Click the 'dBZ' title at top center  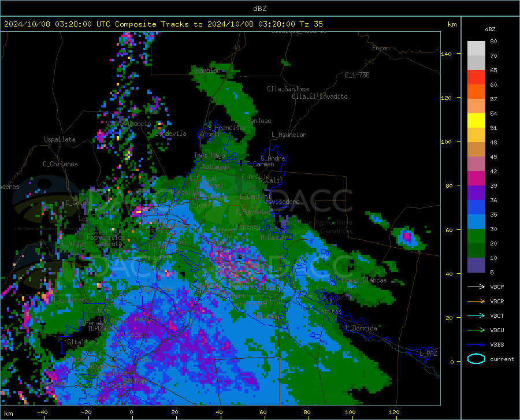(260, 9)
